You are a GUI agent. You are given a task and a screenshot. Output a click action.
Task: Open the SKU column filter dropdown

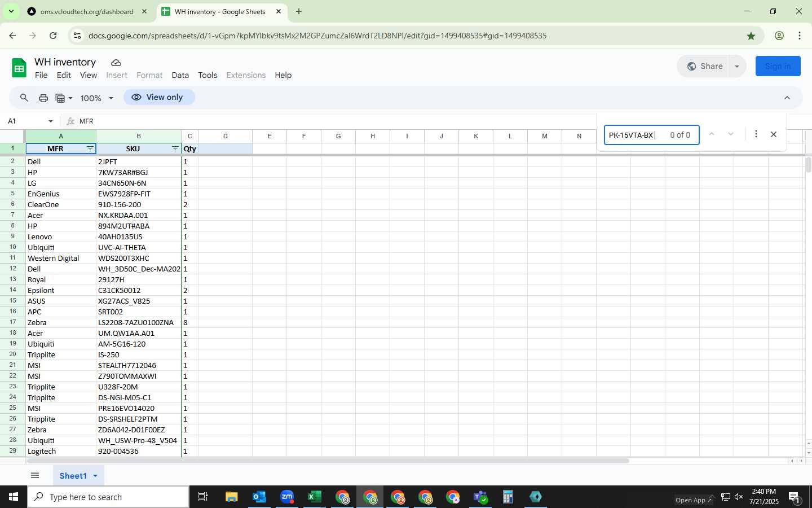[175, 148]
